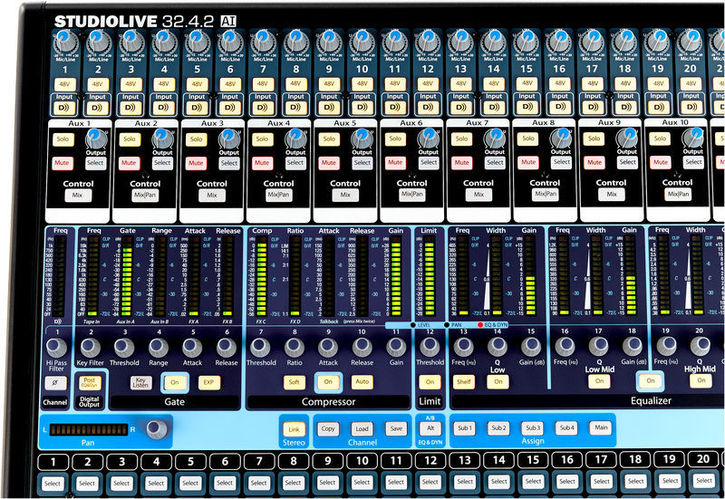The height and width of the screenshot is (499, 725).
Task: Enable Soft knee on the Compressor
Action: click(x=294, y=382)
